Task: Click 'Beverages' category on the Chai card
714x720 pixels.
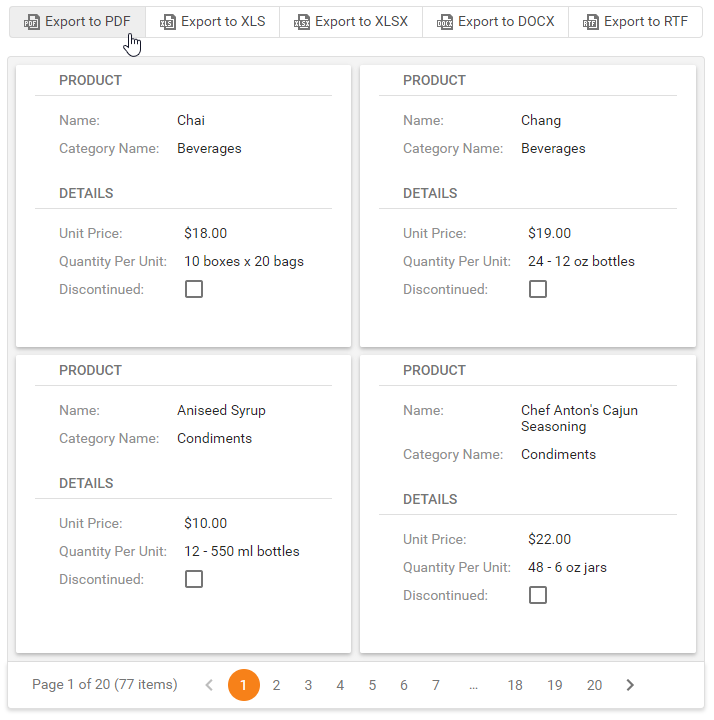Action: [209, 148]
